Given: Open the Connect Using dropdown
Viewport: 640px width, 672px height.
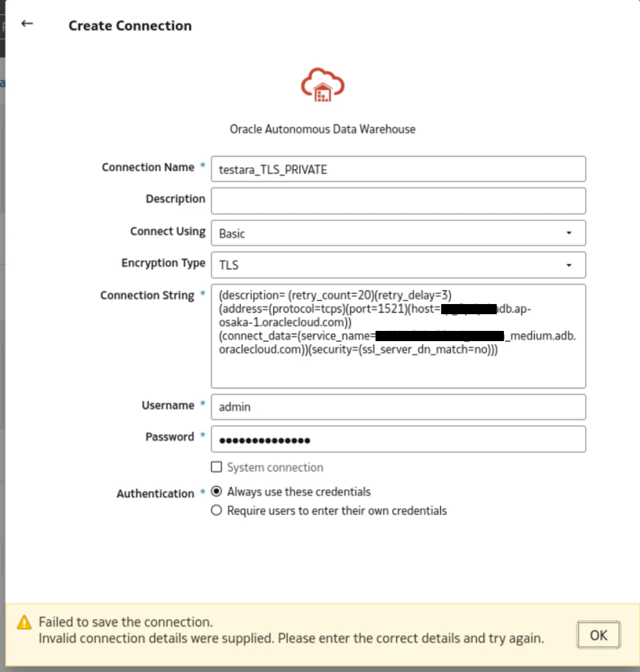Looking at the screenshot, I should coord(398,233).
